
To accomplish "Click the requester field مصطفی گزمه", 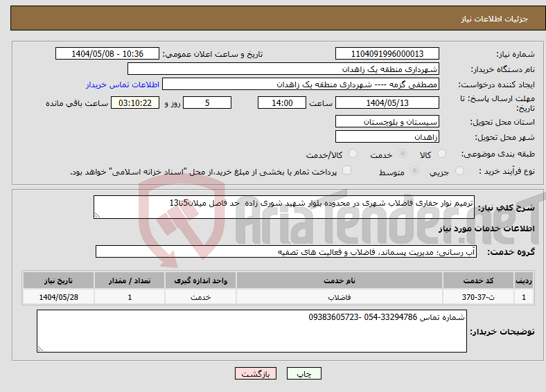I will [x=301, y=84].
